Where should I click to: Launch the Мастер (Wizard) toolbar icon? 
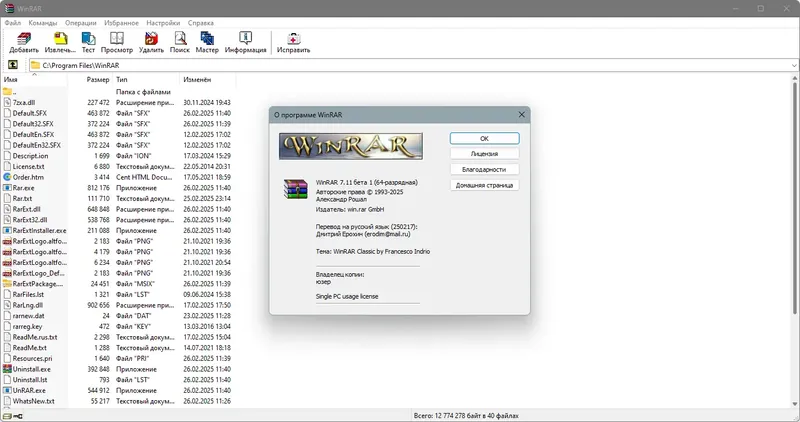tap(207, 39)
